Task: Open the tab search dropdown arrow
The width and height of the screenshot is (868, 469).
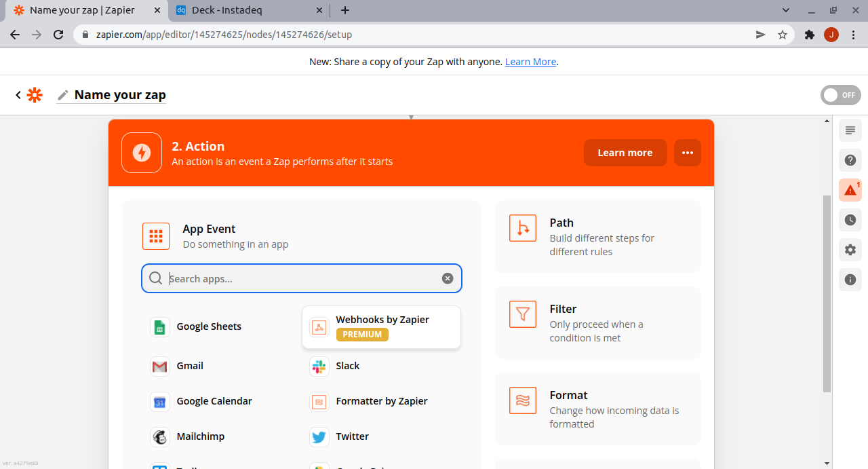Action: point(786,10)
